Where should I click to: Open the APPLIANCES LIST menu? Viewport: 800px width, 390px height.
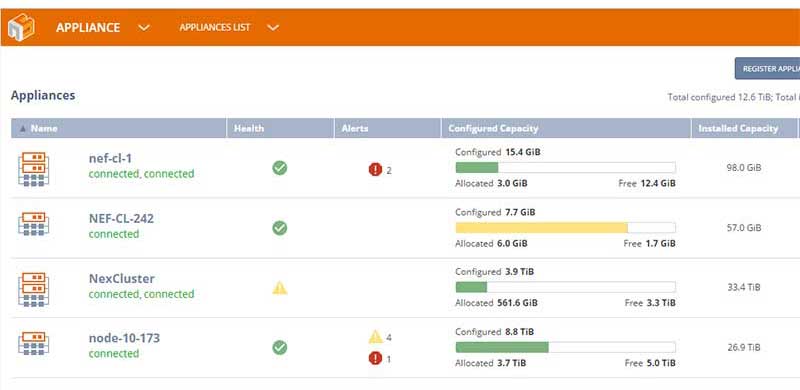[x=215, y=28]
